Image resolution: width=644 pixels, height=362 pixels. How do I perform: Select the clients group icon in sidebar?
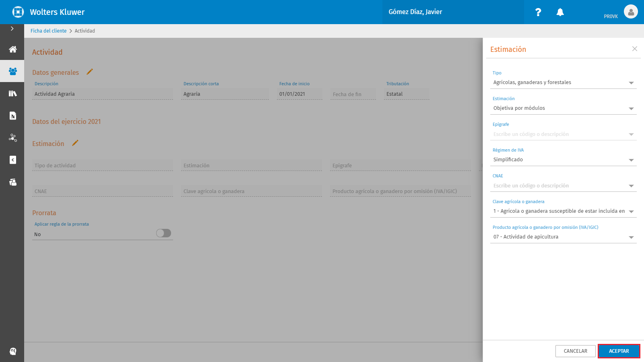[x=12, y=71]
